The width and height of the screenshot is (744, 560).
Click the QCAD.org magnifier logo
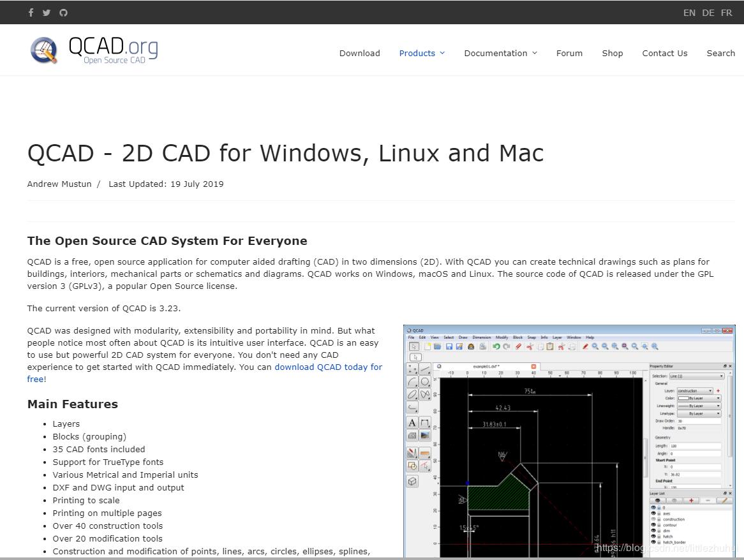[44, 50]
